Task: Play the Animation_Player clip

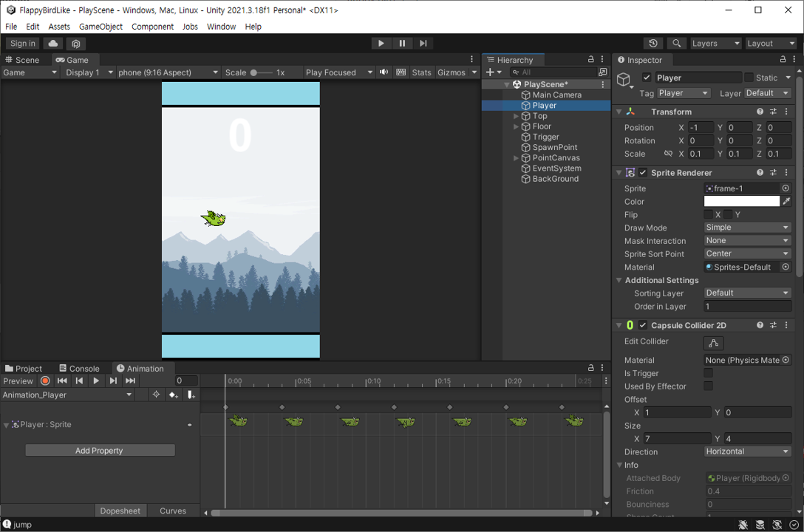Action: pyautogui.click(x=96, y=381)
